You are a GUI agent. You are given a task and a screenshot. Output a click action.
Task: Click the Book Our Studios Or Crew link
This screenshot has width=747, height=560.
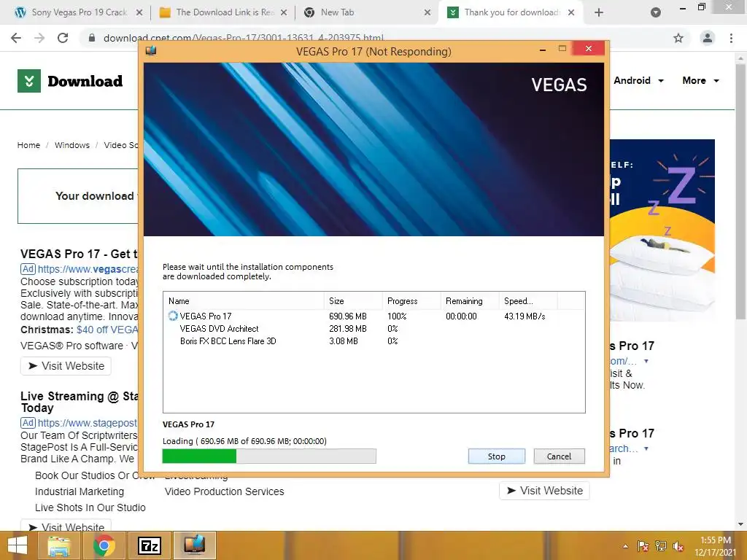pos(94,475)
